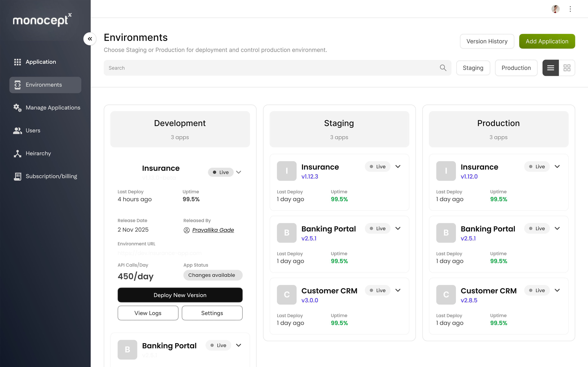588x367 pixels.
Task: Select the Environments icon in the sidebar
Action: 17,85
